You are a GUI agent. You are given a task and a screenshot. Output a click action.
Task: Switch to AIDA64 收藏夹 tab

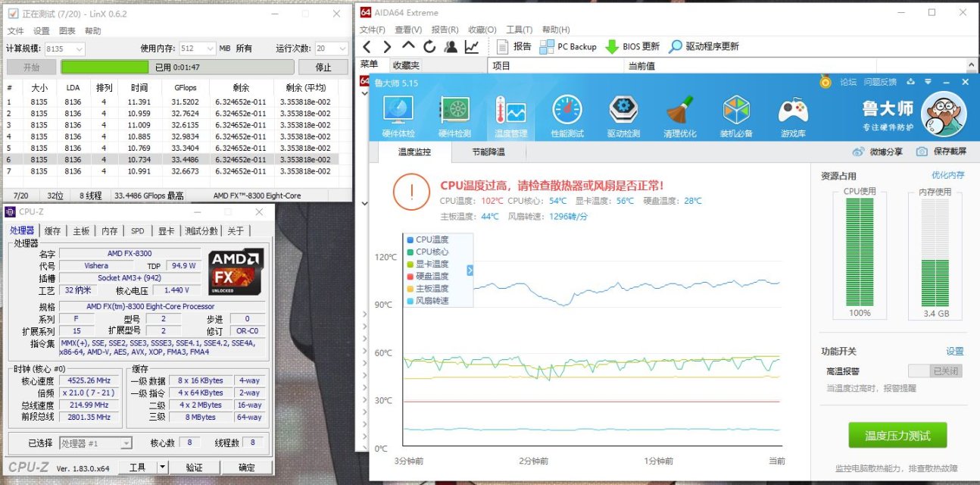405,65
